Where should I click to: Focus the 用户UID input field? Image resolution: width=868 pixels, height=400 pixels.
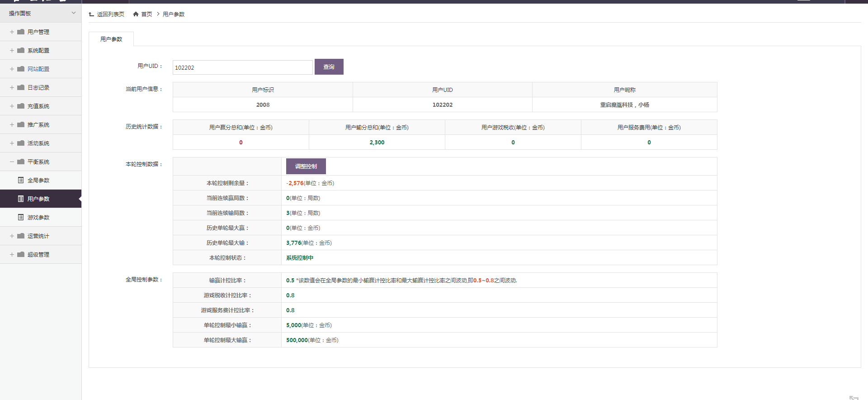(x=242, y=67)
